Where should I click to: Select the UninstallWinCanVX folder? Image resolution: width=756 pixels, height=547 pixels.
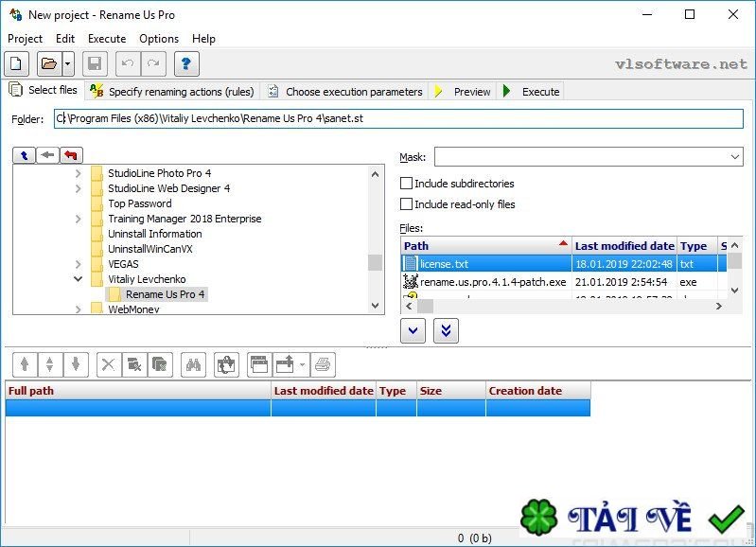[149, 249]
